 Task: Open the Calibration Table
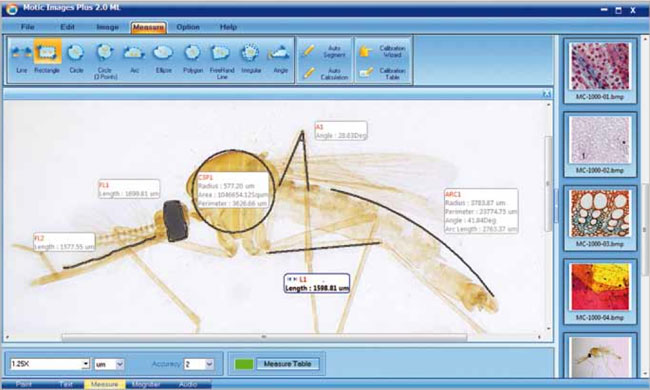383,74
